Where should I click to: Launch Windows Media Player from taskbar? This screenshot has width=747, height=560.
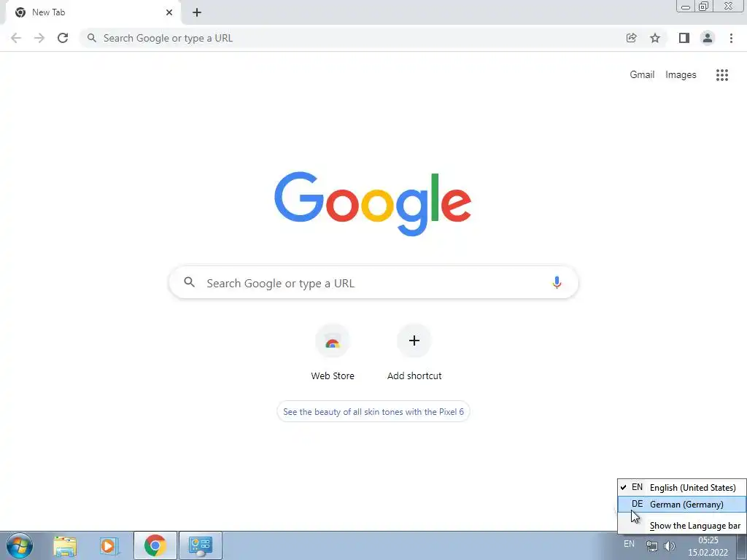coord(109,546)
